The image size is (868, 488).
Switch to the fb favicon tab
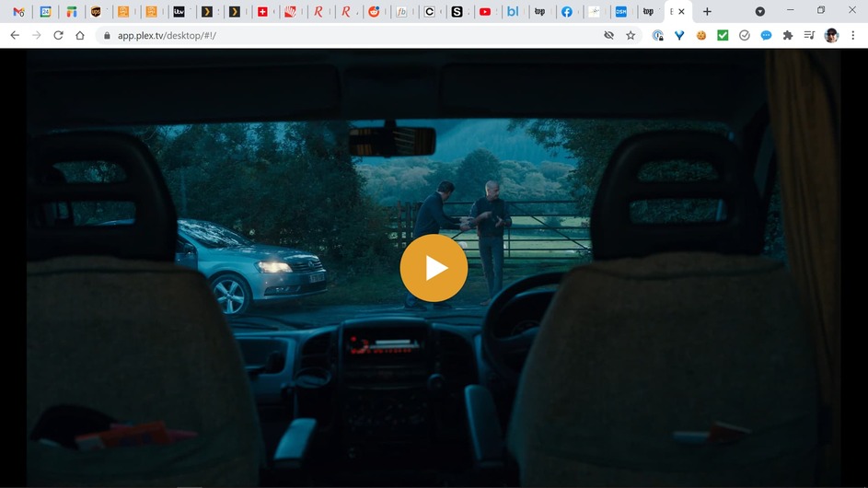click(x=401, y=12)
